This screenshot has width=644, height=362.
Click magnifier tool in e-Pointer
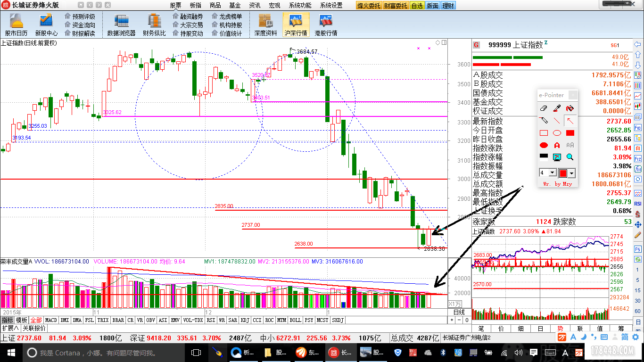click(570, 157)
